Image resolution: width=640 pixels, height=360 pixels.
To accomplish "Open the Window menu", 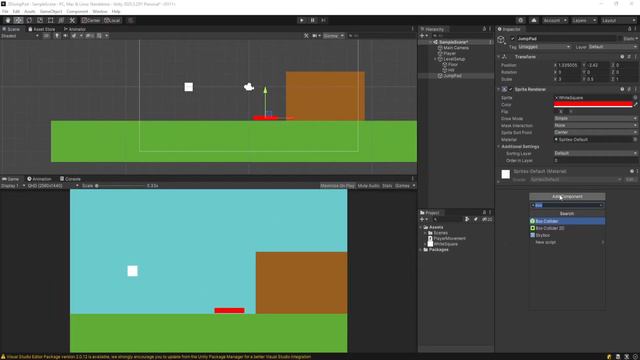I will pyautogui.click(x=100, y=11).
